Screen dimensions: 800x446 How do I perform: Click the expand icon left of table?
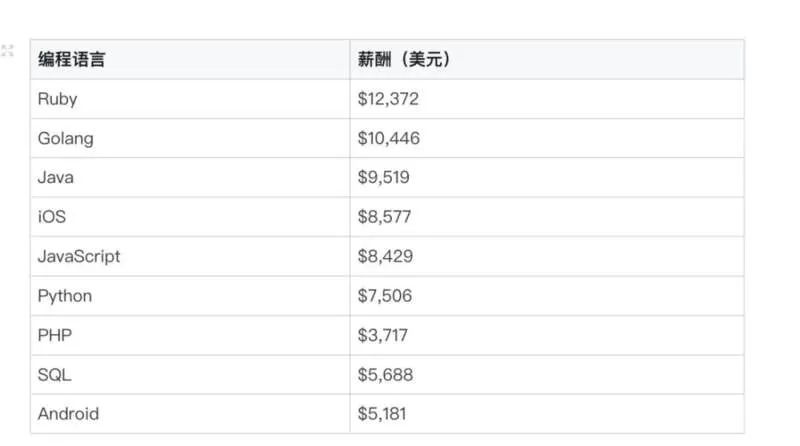click(7, 51)
